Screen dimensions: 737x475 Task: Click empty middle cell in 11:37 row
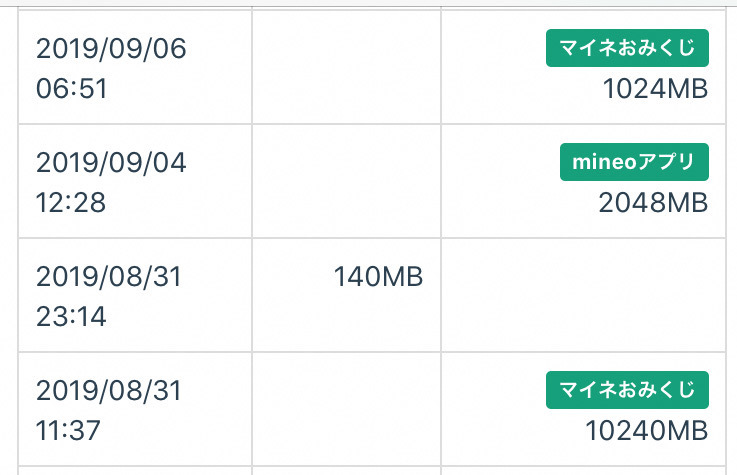pos(346,410)
